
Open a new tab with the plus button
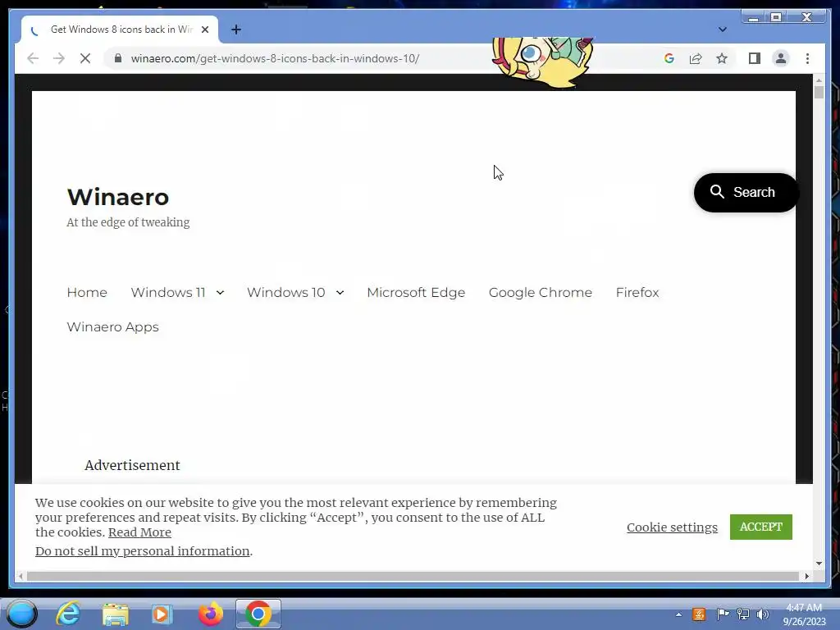[x=236, y=30]
